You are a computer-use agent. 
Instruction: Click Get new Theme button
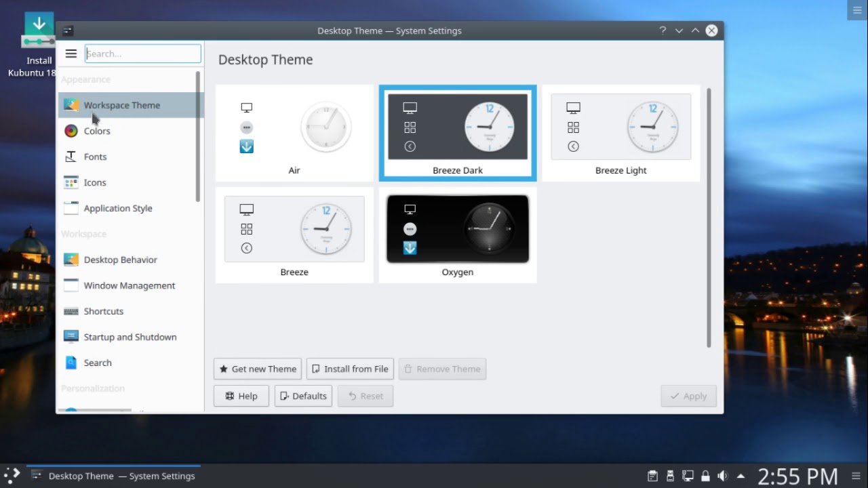(258, 369)
